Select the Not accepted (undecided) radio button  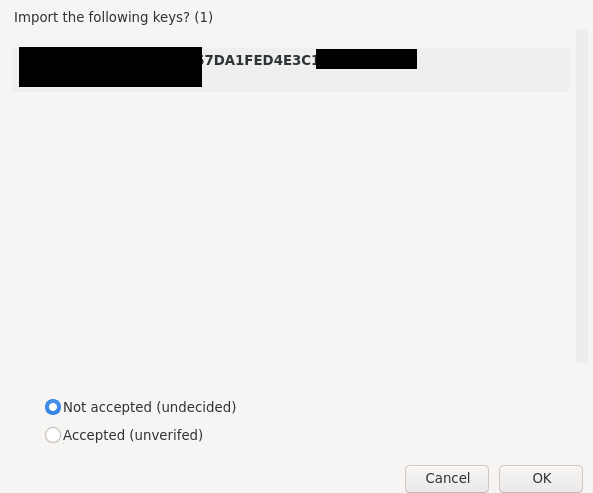pos(53,407)
